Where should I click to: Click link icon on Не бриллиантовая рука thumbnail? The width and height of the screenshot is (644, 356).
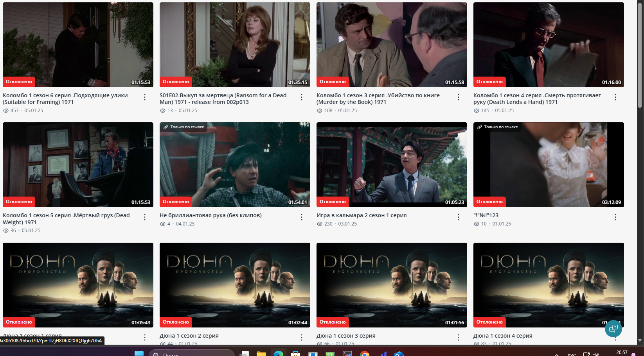(166, 127)
